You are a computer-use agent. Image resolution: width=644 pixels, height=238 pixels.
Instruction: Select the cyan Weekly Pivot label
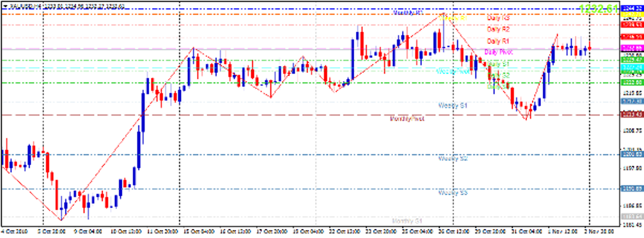453,72
